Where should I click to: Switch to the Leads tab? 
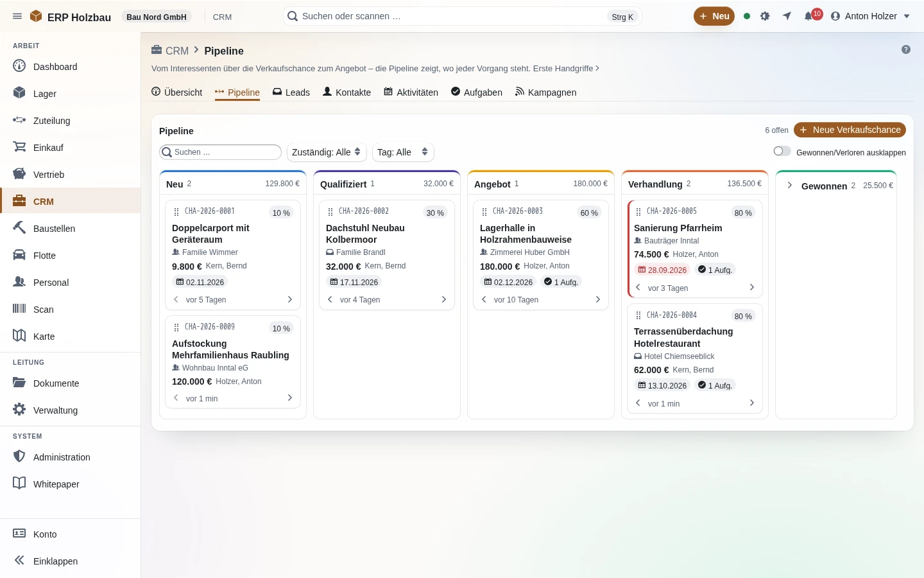[291, 92]
